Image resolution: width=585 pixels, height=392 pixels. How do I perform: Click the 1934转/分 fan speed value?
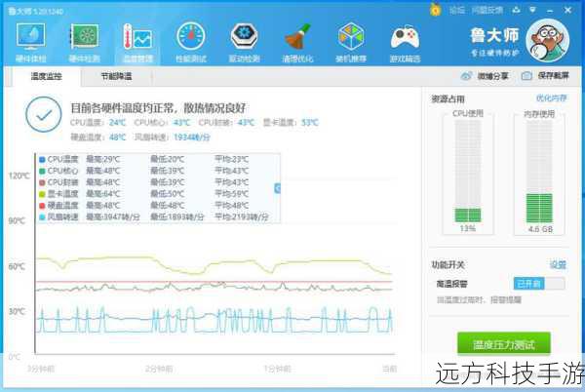192,137
